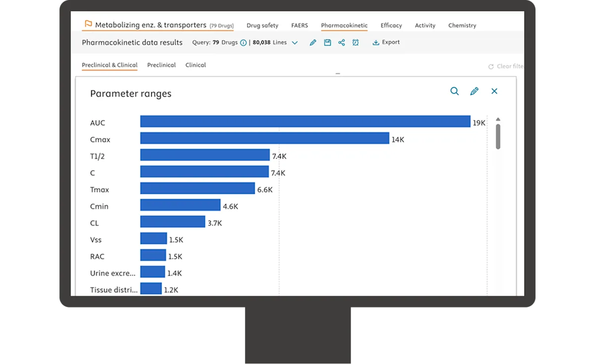Set an alert with the alarm clock icon
Viewport: 595px width, 364px height.
tap(356, 43)
